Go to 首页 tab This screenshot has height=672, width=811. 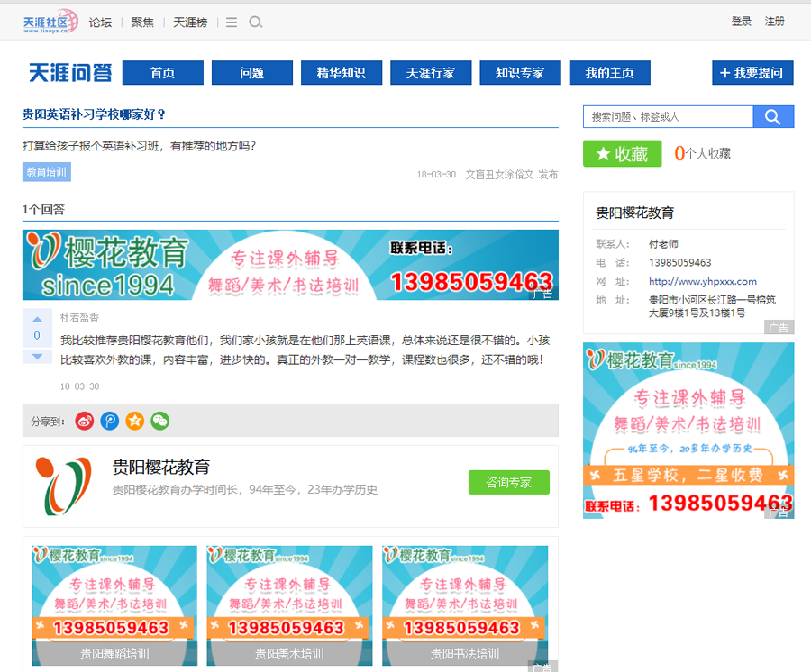pyautogui.click(x=163, y=73)
